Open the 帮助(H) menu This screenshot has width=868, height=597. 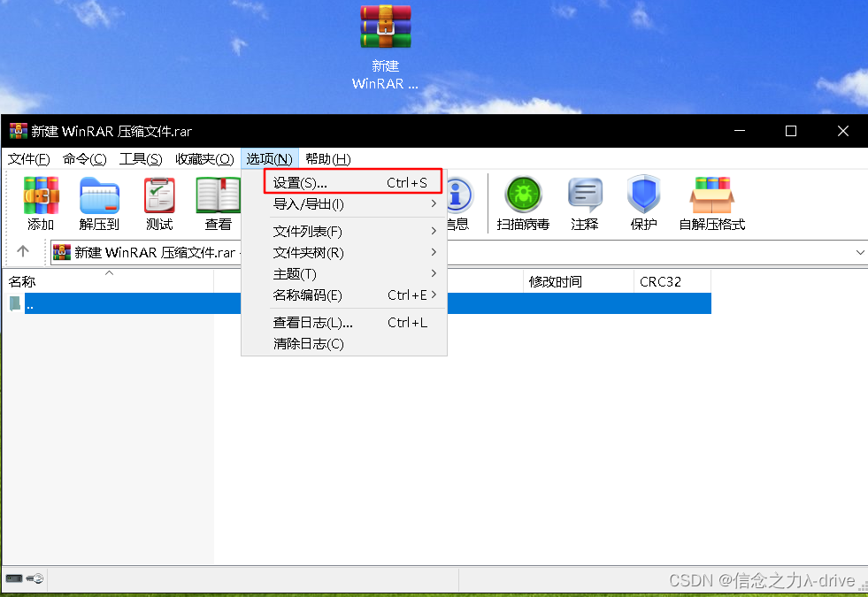327,159
